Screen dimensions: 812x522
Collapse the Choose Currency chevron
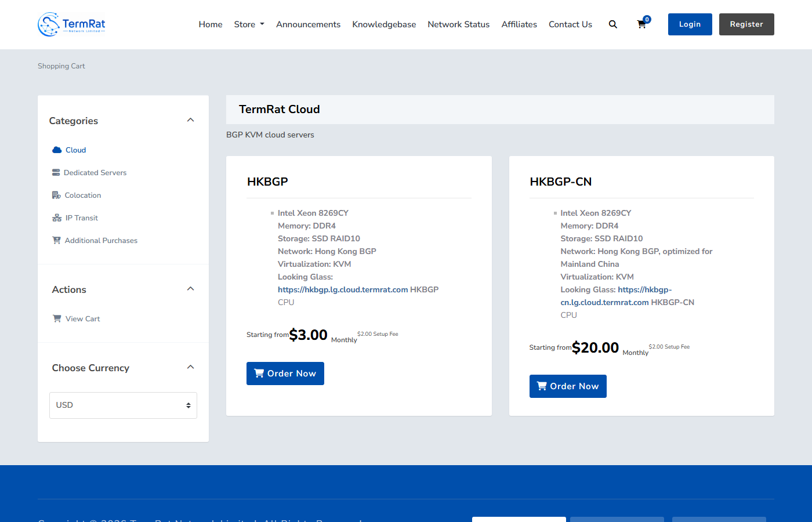(x=190, y=367)
